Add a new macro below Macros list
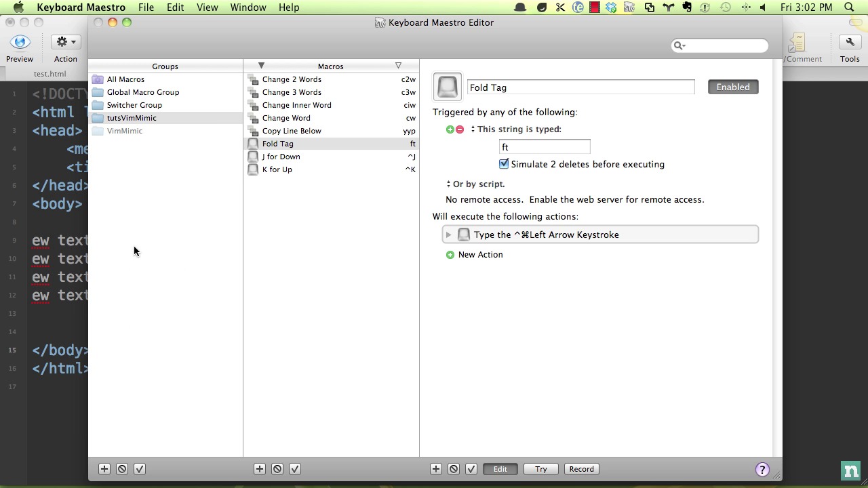Viewport: 868px width, 488px height. (x=260, y=469)
